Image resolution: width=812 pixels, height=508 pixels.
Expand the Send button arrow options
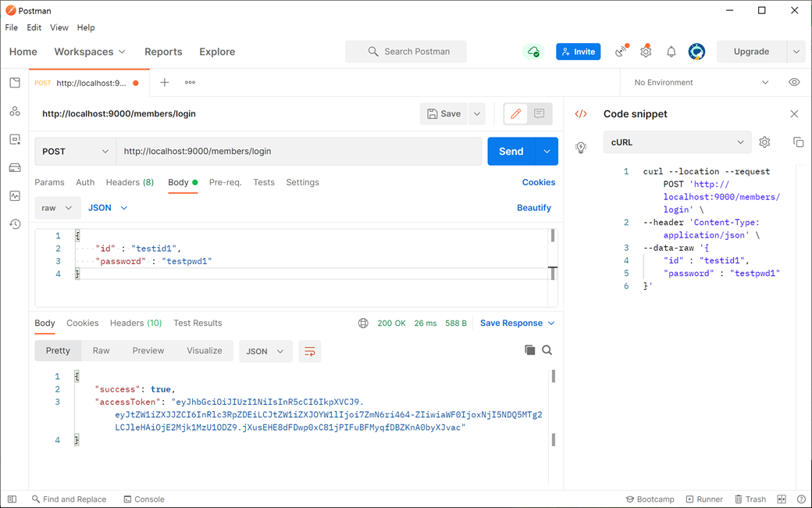(547, 152)
